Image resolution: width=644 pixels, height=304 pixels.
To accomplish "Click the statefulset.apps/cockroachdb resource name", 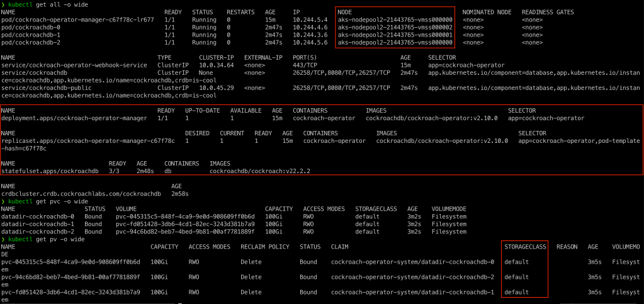I will click(x=50, y=171).
